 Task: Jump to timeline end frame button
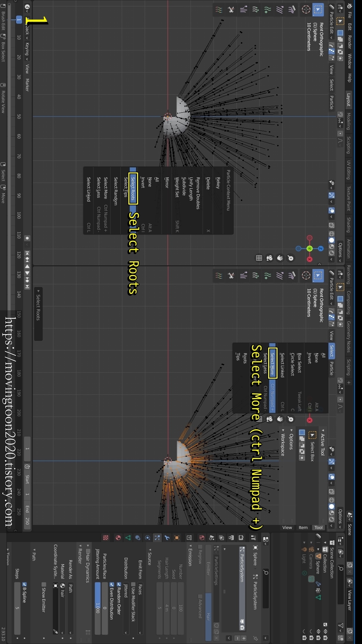point(27,286)
